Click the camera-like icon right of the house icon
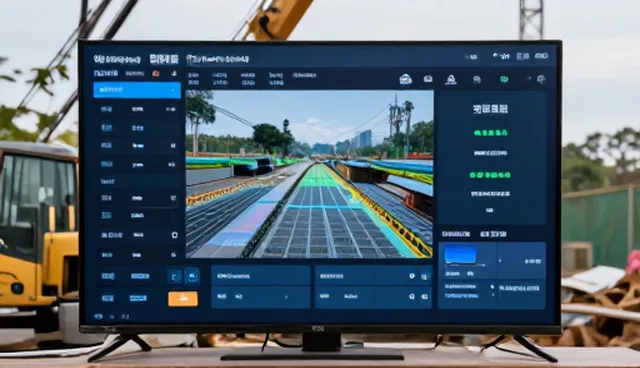 pyautogui.click(x=428, y=79)
